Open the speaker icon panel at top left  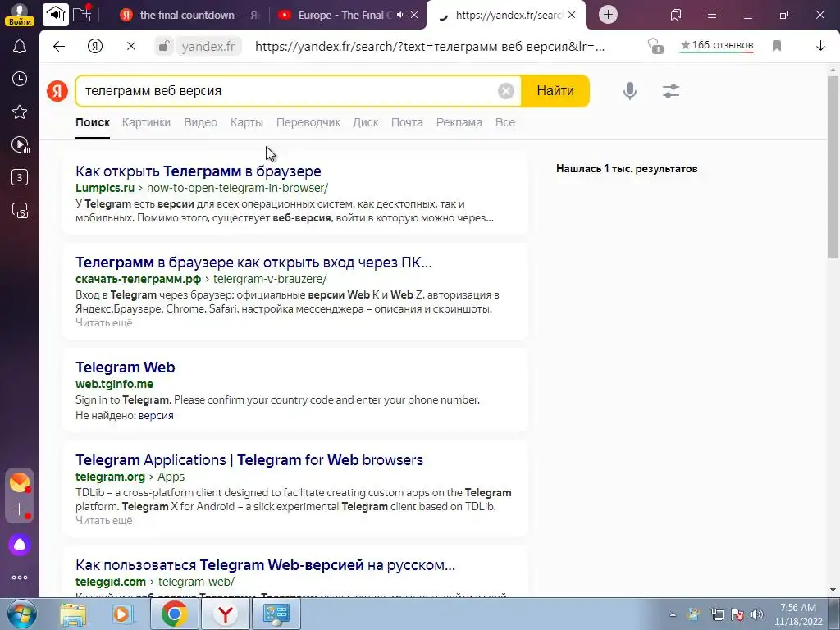[56, 15]
